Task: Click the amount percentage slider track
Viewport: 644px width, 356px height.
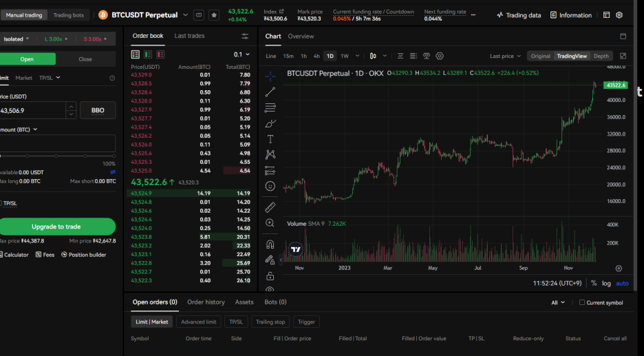Action: click(58, 156)
